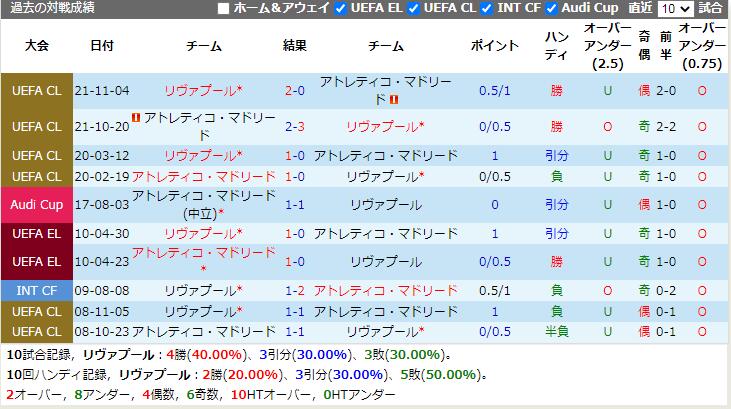
Task: Click the 10試合記録 summary line
Action: point(229,355)
